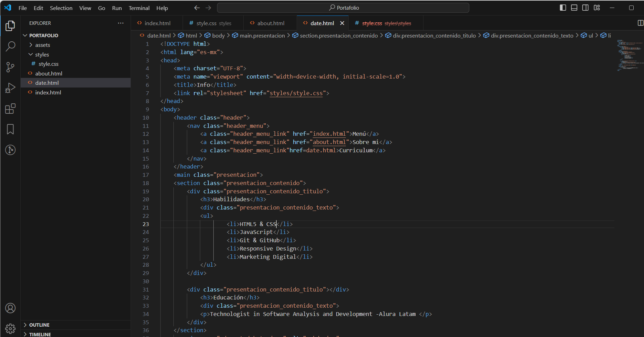The image size is (644, 337).
Task: Click the Marketing Digital list item text
Action: 268,257
